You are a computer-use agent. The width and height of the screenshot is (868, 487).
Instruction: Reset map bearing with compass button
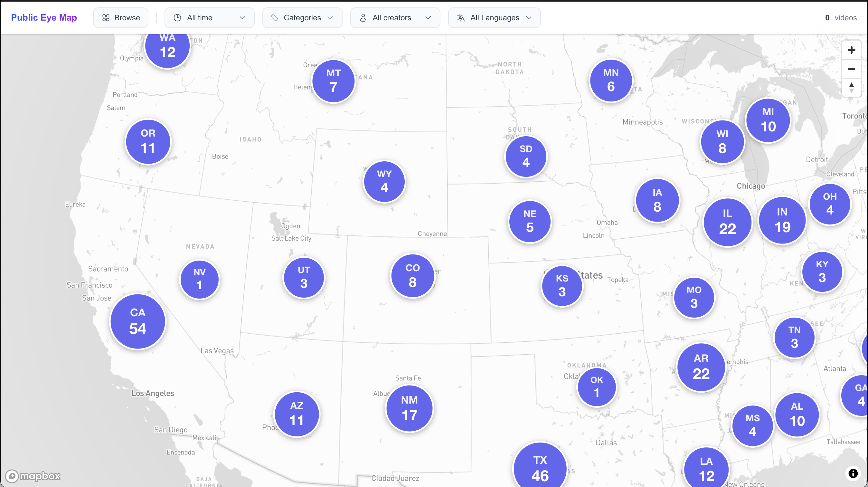click(851, 88)
